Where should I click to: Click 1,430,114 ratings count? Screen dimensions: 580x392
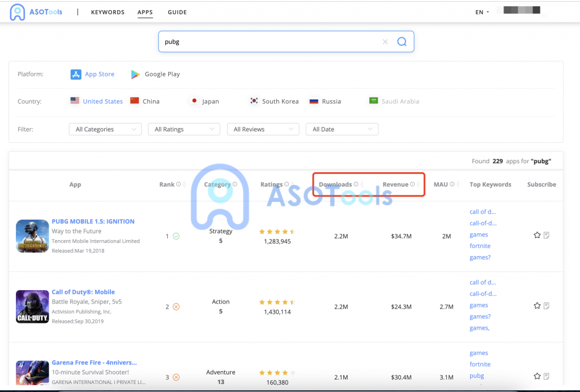[x=278, y=312]
